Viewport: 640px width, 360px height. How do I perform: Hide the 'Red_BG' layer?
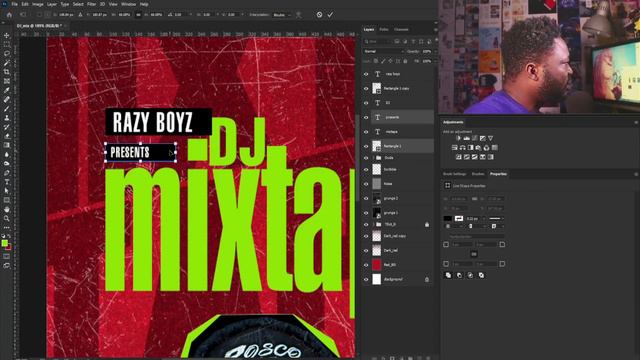pos(366,265)
